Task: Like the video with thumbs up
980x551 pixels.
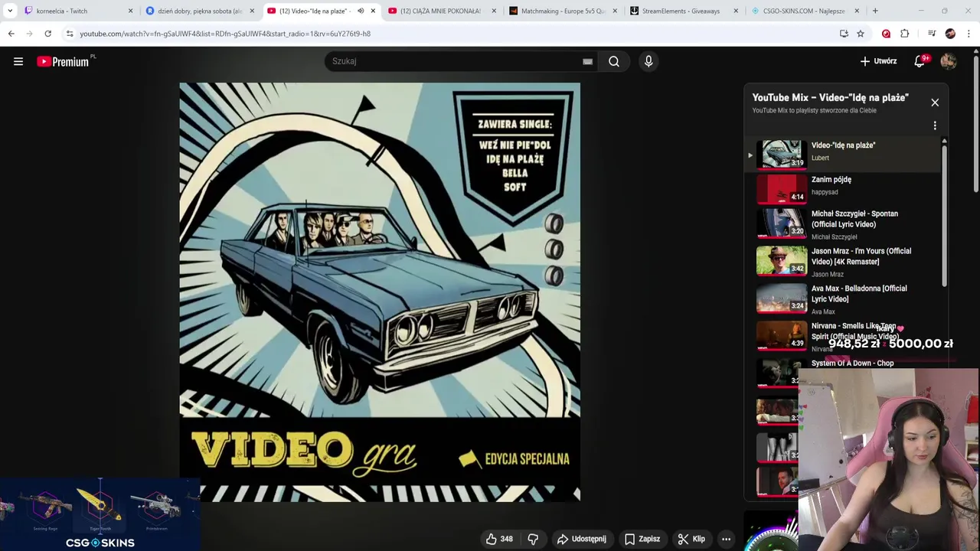Action: tap(498, 539)
